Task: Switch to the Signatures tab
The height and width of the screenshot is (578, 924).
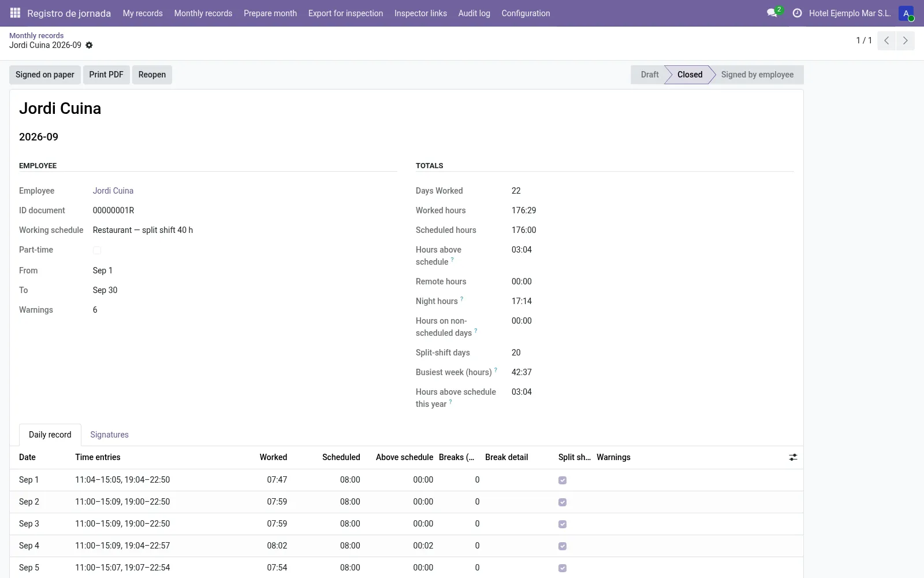Action: tap(109, 435)
